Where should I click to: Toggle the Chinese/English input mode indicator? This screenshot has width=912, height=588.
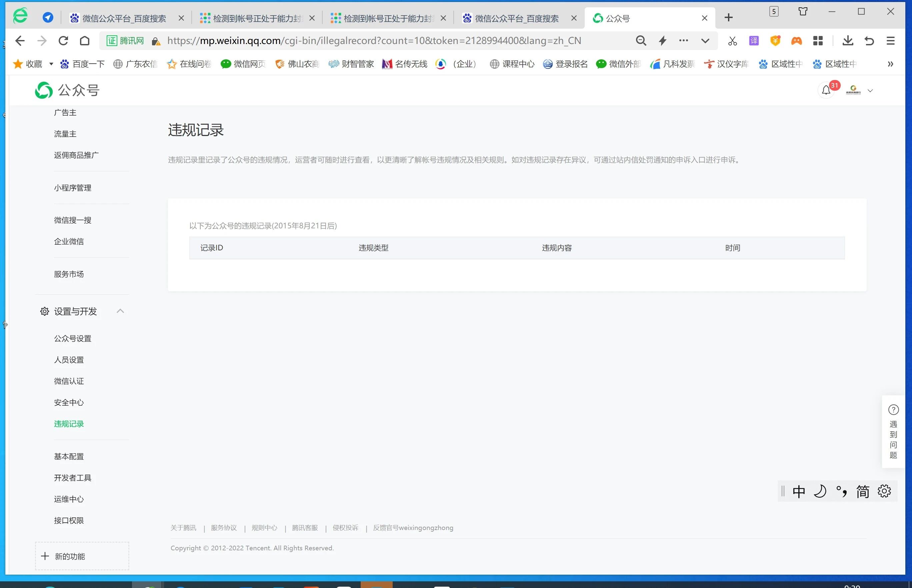coord(799,491)
